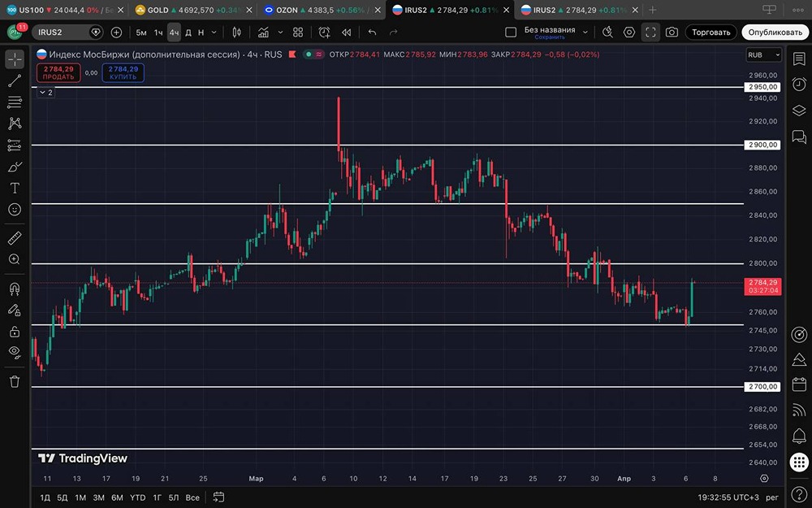Select the Д daily timeframe

(x=188, y=33)
